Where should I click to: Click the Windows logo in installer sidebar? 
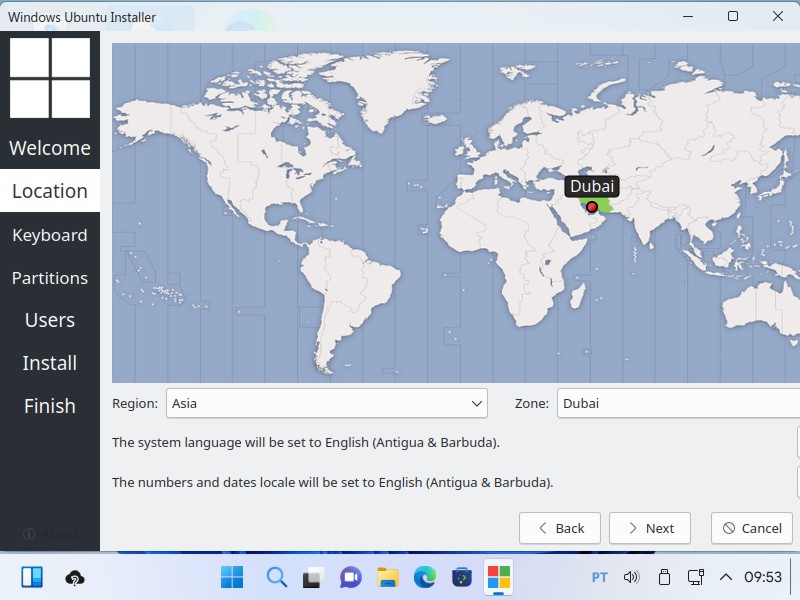pos(50,78)
